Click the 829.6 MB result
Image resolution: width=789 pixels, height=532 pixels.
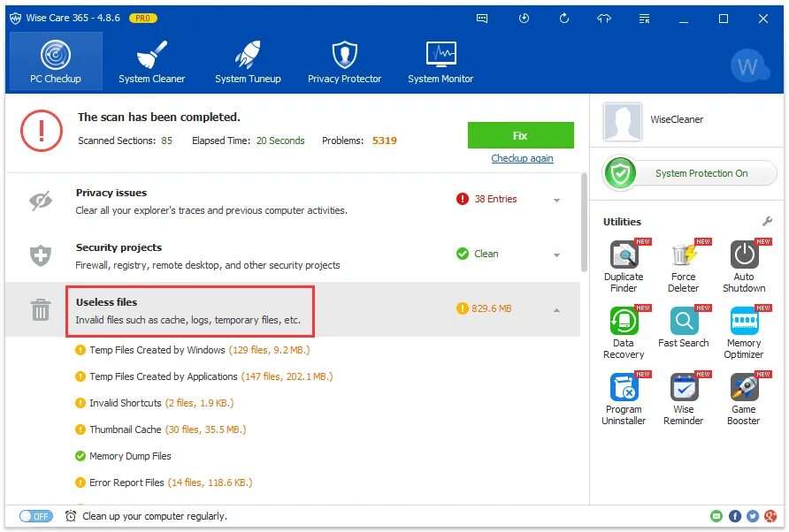tap(484, 308)
